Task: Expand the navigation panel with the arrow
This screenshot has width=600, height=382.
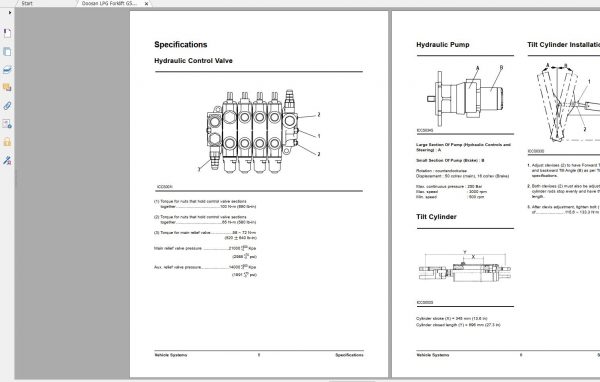Action: tap(10, 13)
